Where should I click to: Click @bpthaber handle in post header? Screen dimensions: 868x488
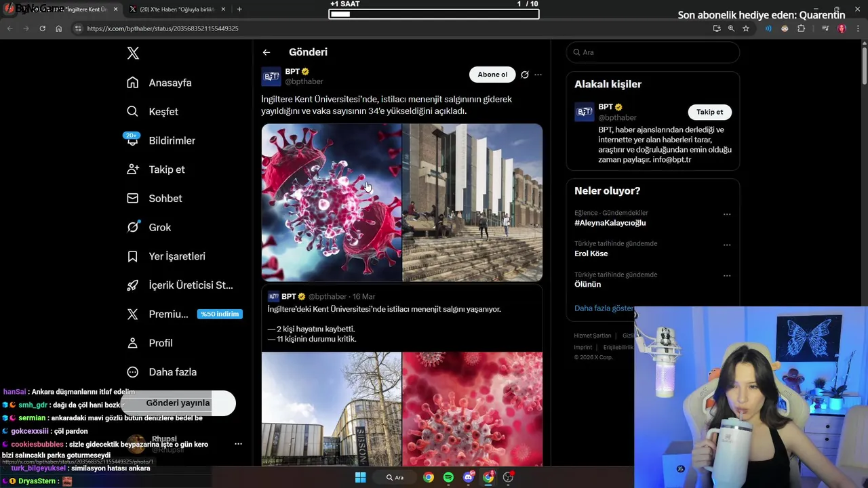304,81
